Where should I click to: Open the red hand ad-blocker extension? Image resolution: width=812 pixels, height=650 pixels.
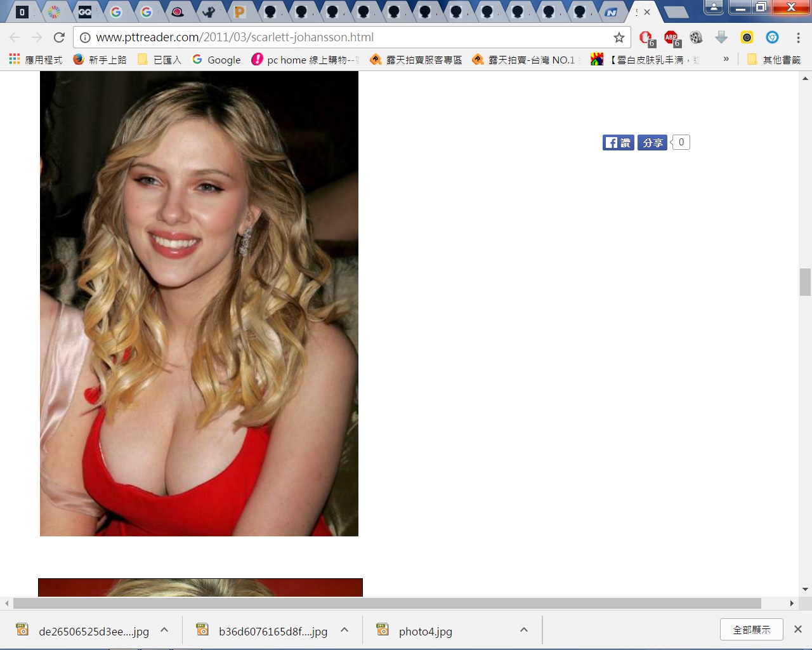coord(646,38)
